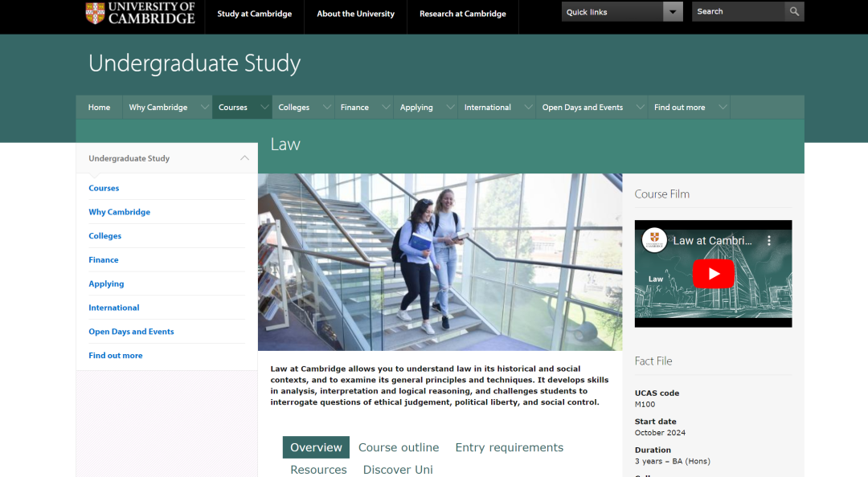This screenshot has width=868, height=477.
Task: Click the Courses sidebar link
Action: click(104, 188)
